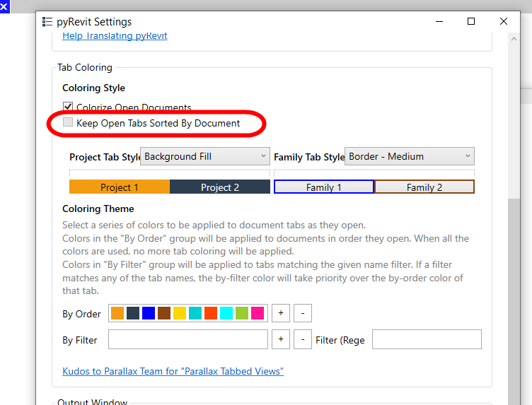The image size is (532, 405).
Task: Click the Filter (Regex) input field
Action: [x=427, y=339]
